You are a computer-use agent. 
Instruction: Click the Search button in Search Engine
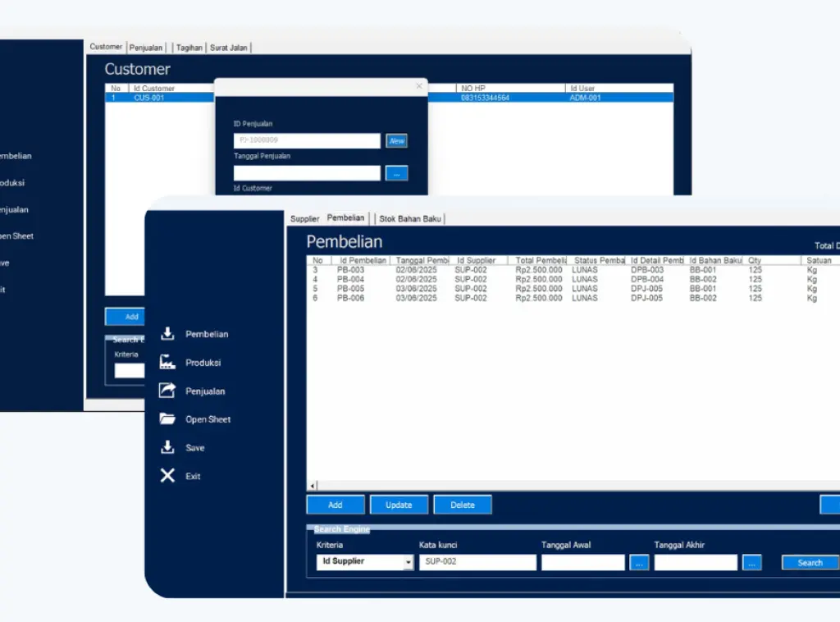click(x=810, y=563)
